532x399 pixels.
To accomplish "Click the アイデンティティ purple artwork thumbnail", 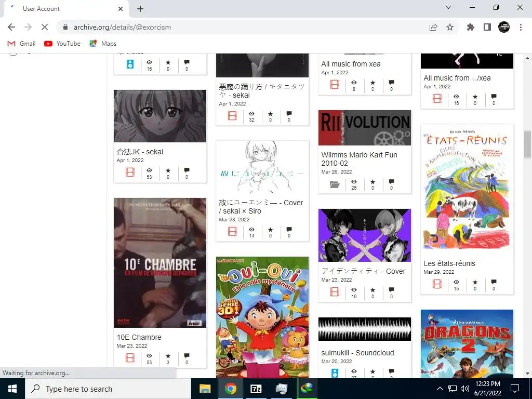I will coord(364,235).
